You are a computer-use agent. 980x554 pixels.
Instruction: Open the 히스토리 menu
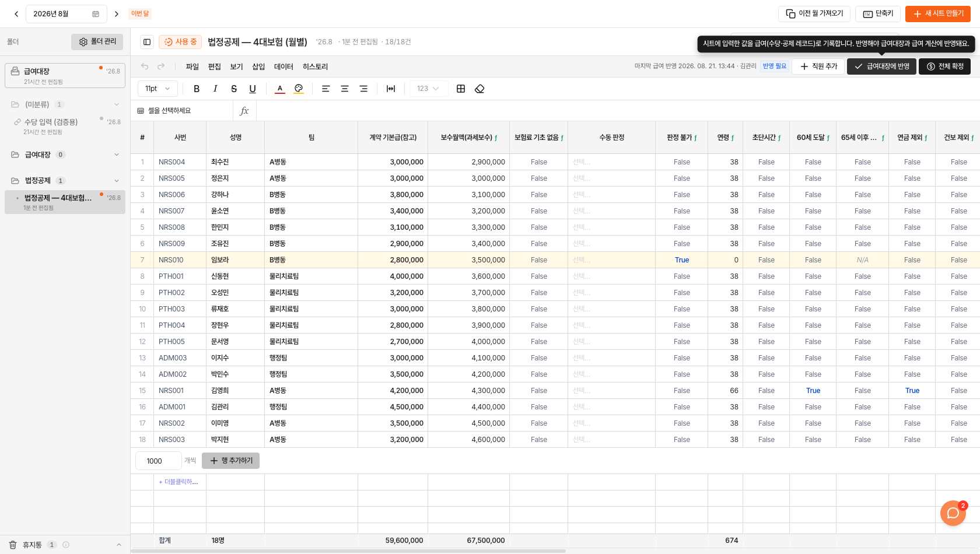pyautogui.click(x=316, y=66)
